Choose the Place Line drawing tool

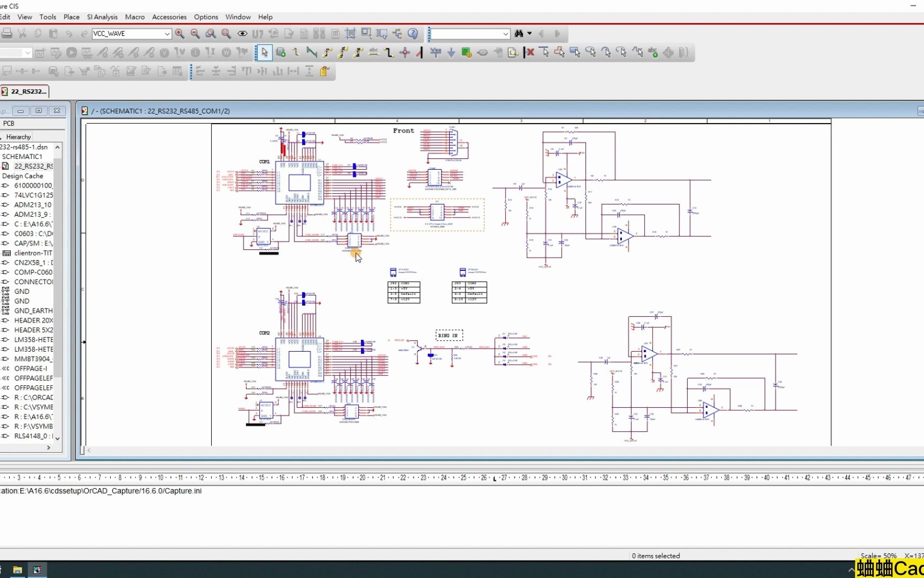[x=544, y=52]
